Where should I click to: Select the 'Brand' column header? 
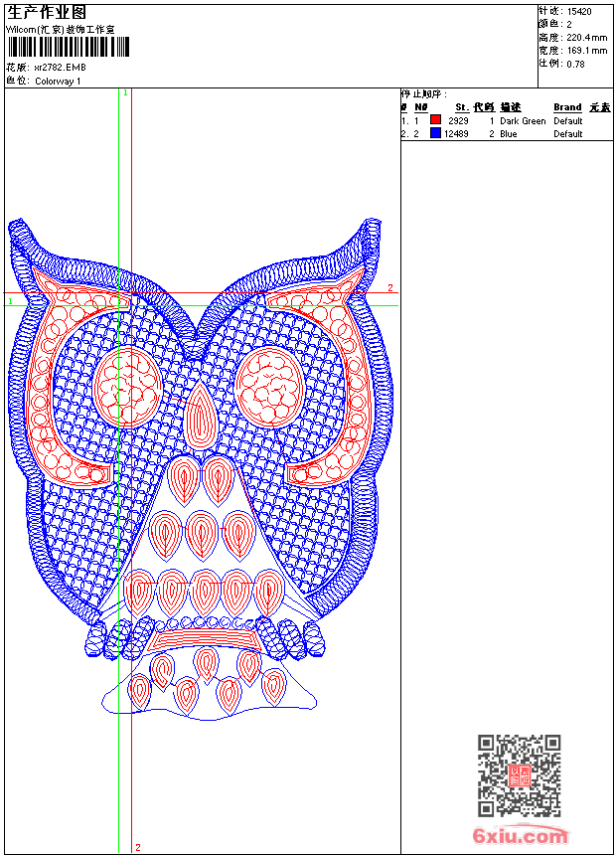coord(567,107)
